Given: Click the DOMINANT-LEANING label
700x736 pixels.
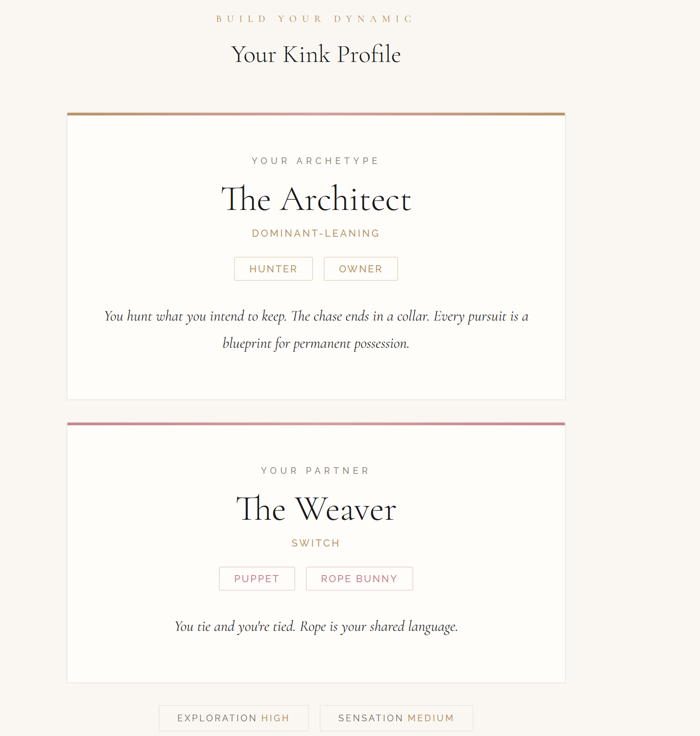Looking at the screenshot, I should coord(316,233).
